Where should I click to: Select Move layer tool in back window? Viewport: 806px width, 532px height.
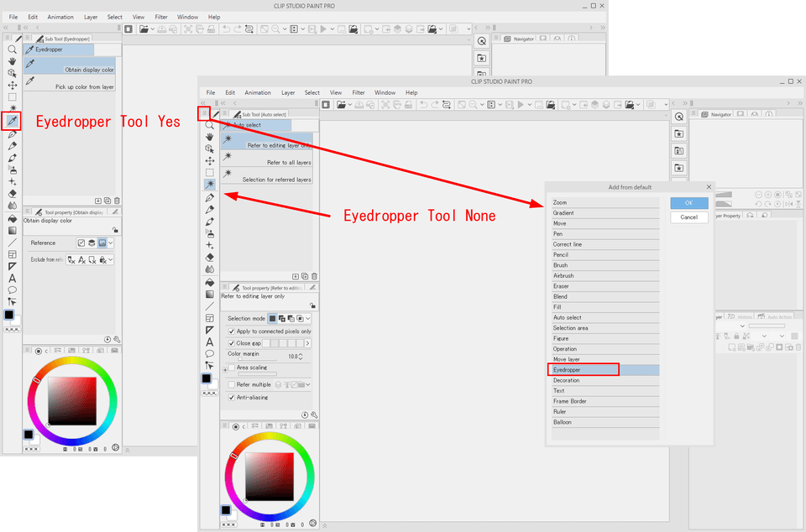[12, 85]
